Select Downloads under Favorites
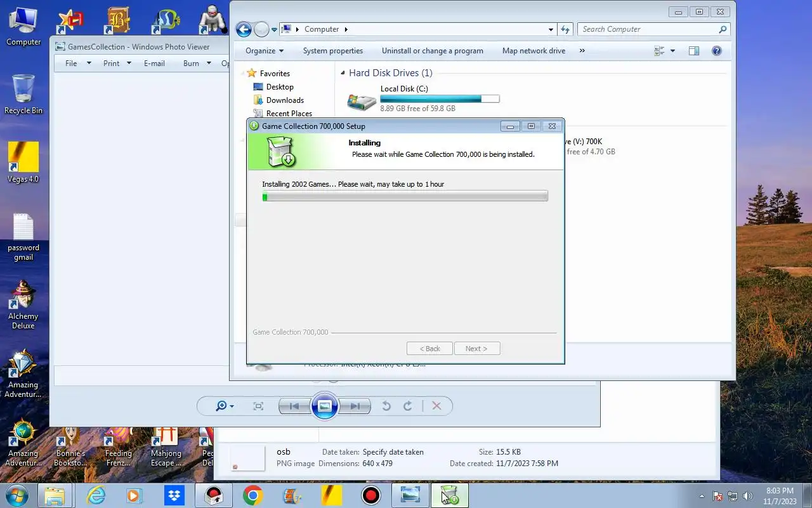Viewport: 812px width, 508px height. tap(285, 100)
